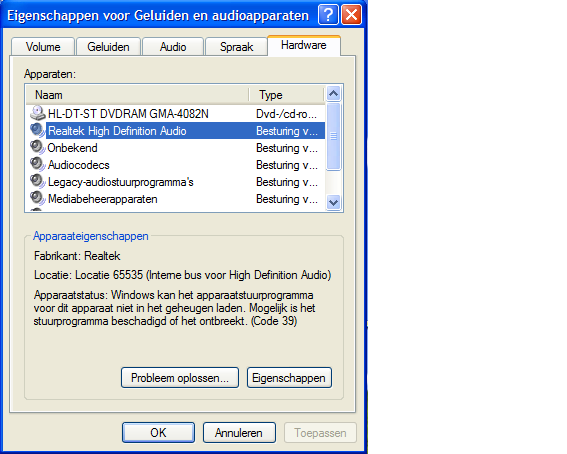Click the Probleem oplossen... button
Viewport: 567px width, 454px height.
pyautogui.click(x=180, y=378)
